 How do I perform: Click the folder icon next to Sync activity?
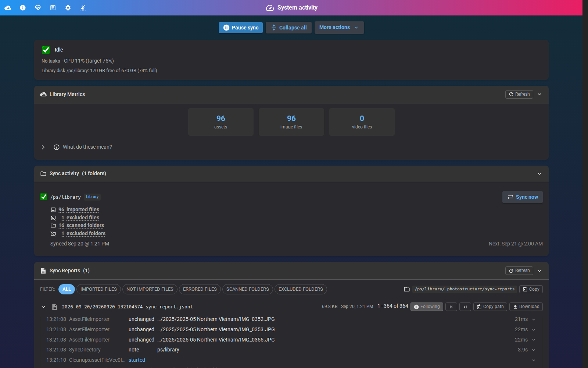click(x=43, y=174)
